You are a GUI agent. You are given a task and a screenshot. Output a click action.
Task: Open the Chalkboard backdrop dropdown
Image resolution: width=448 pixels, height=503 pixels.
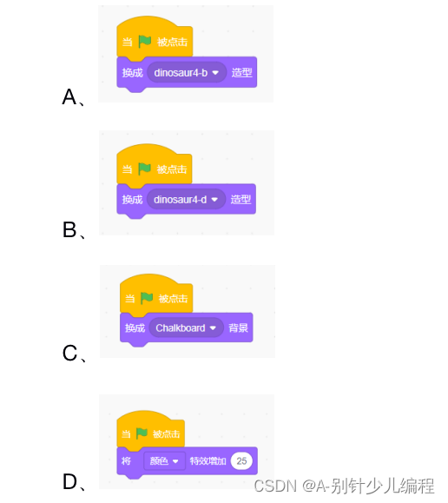point(186,328)
